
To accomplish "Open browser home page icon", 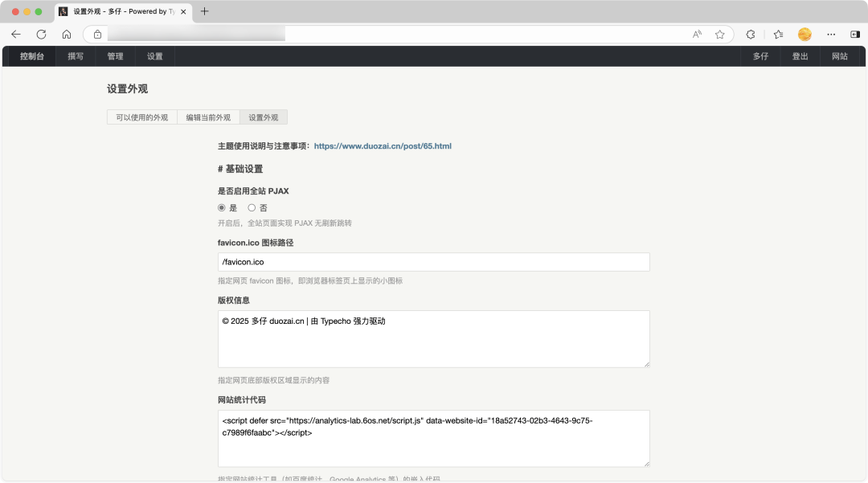I will pos(67,35).
